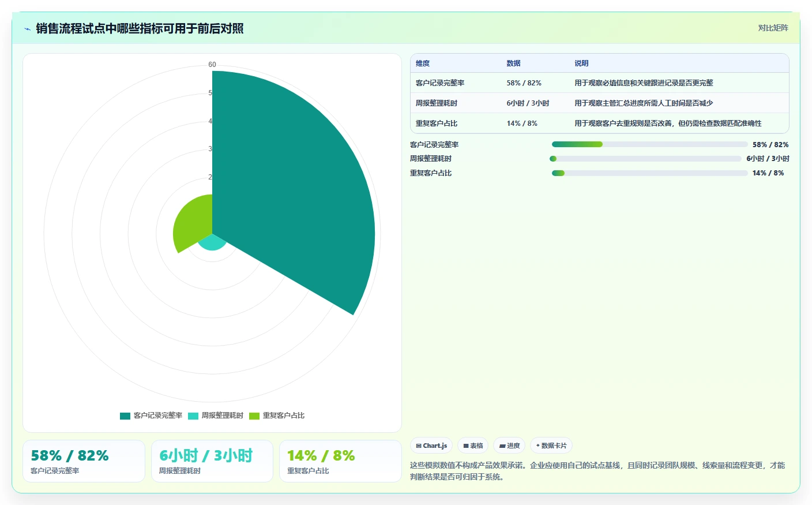Click 14% / 8% beside the progress bar
The width and height of the screenshot is (812, 505).
pyautogui.click(x=768, y=173)
